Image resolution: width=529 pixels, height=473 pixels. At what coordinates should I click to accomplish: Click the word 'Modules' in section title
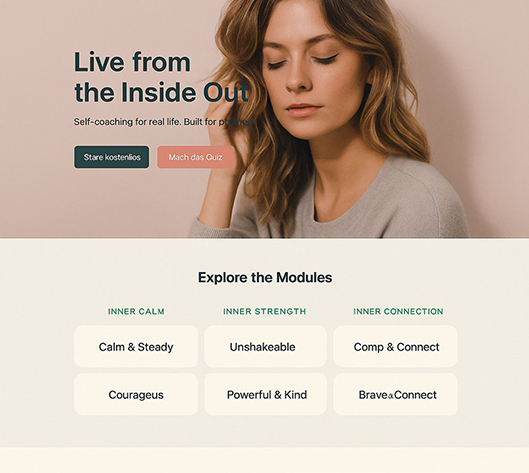[x=304, y=278]
